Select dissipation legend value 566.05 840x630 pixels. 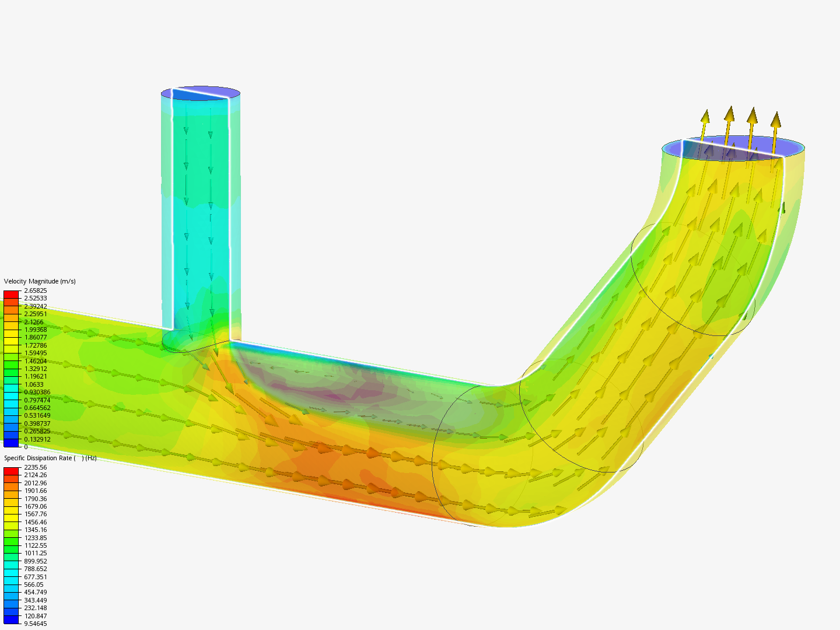click(34, 584)
